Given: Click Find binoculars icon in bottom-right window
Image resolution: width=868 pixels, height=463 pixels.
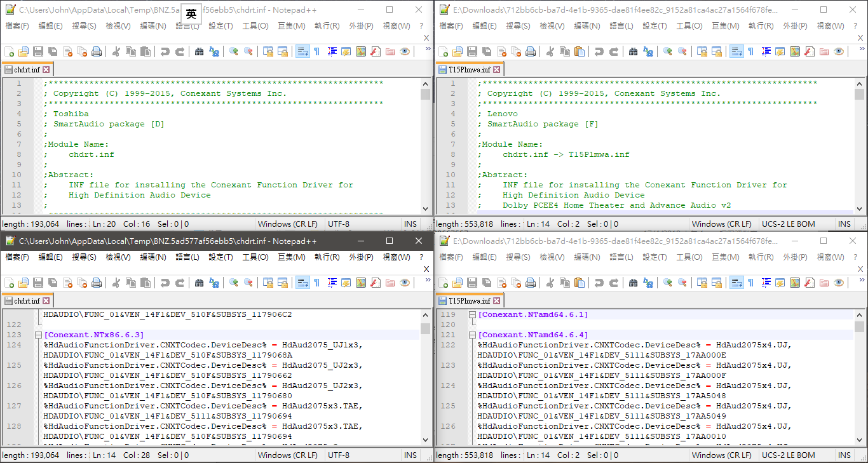Looking at the screenshot, I should pos(634,283).
